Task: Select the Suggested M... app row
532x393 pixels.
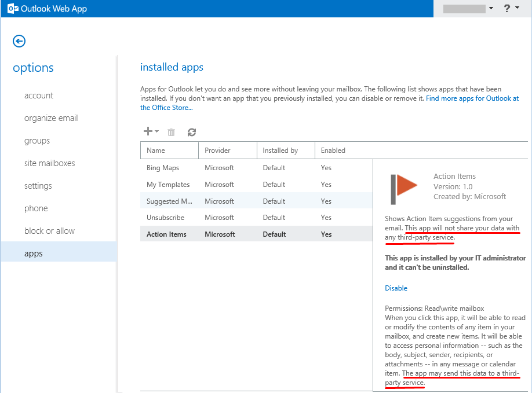Action: point(256,201)
